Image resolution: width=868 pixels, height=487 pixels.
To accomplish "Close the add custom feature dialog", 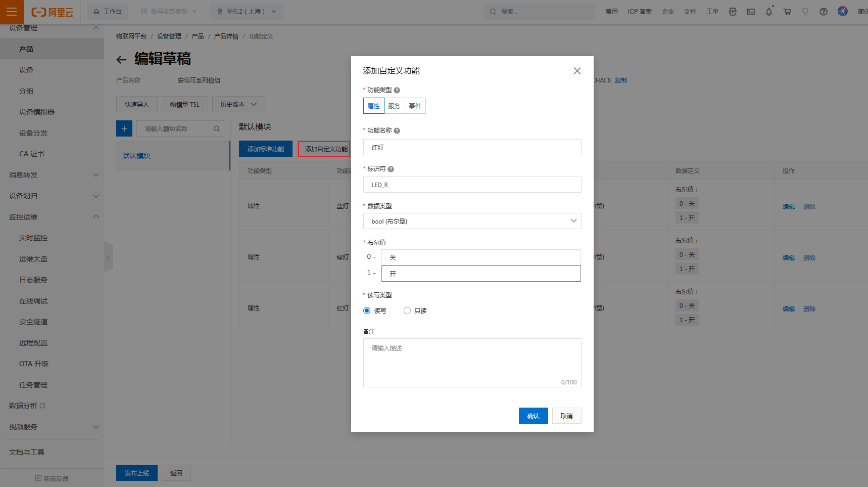I will 577,71.
